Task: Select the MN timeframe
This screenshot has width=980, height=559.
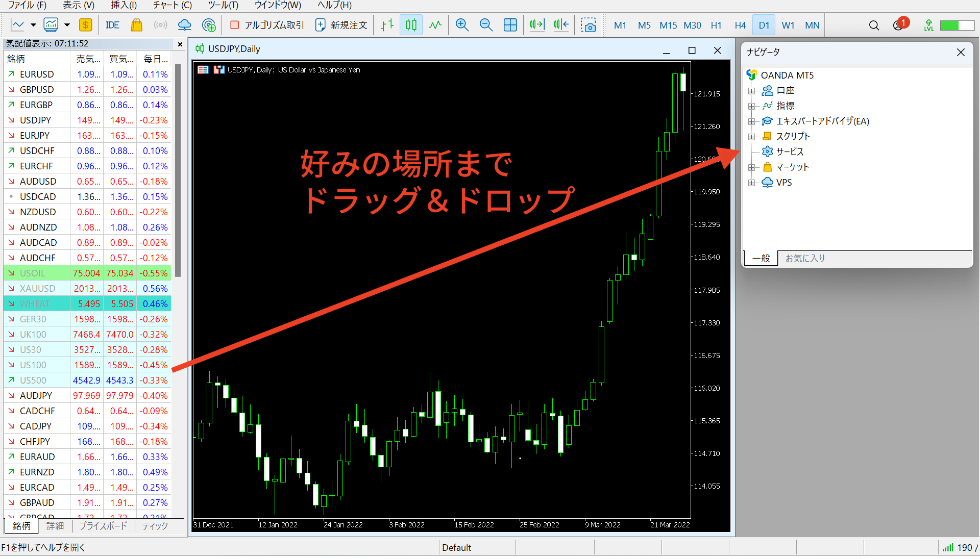Action: 812,25
